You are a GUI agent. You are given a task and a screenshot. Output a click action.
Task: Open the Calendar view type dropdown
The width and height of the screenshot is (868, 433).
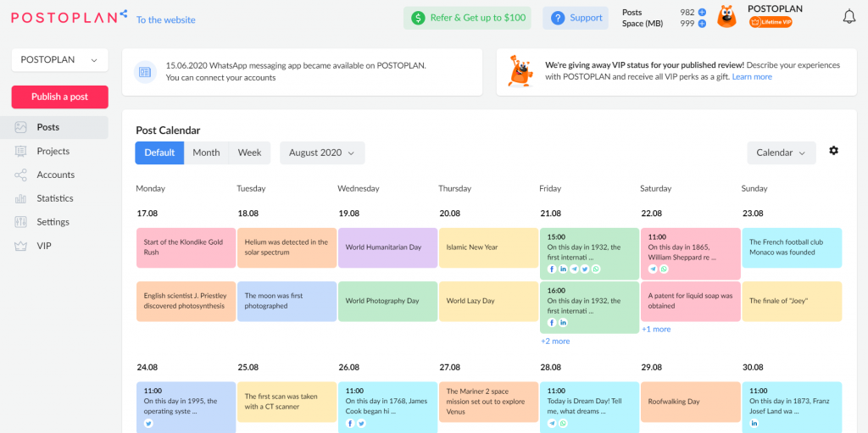click(781, 153)
